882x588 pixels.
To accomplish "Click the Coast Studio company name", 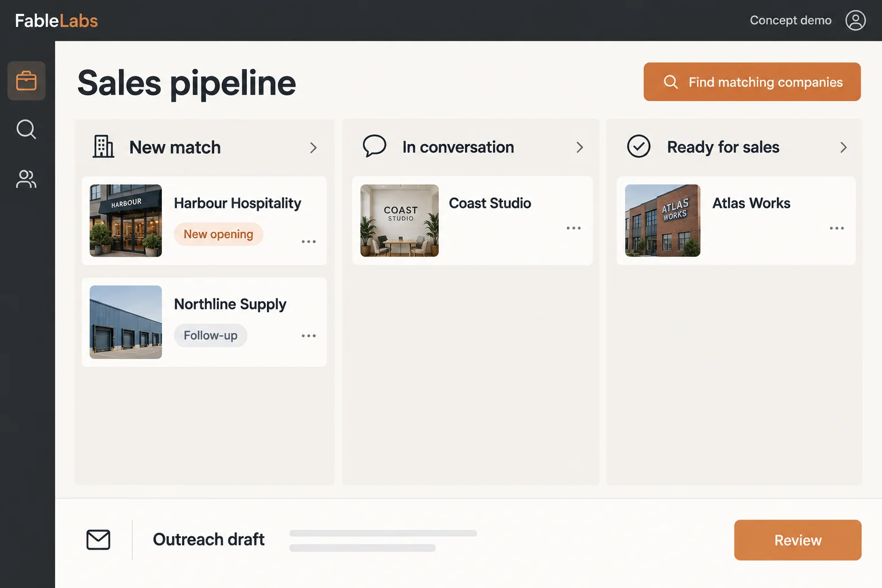I will (490, 203).
